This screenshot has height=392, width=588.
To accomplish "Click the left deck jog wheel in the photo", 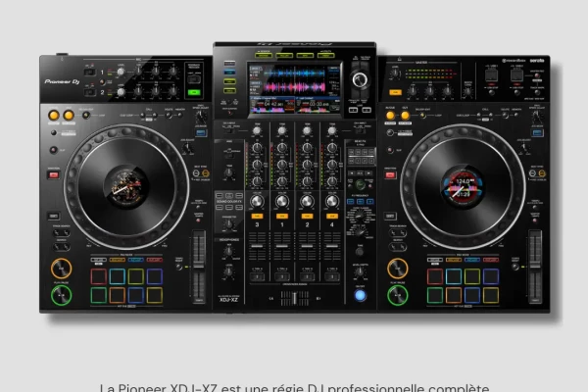I will coord(126,186).
